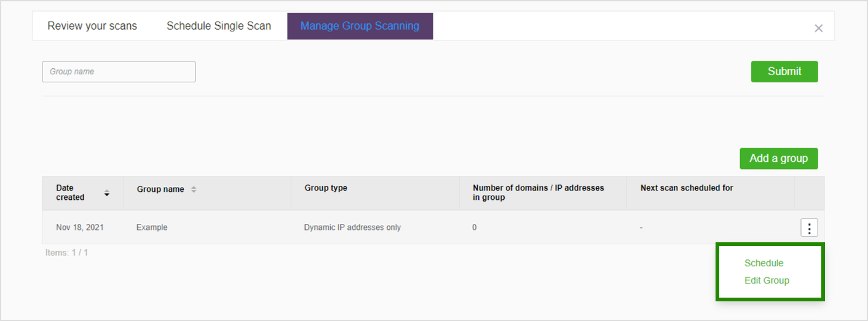
Task: Choose Edit Group from the context menu
Action: point(767,280)
